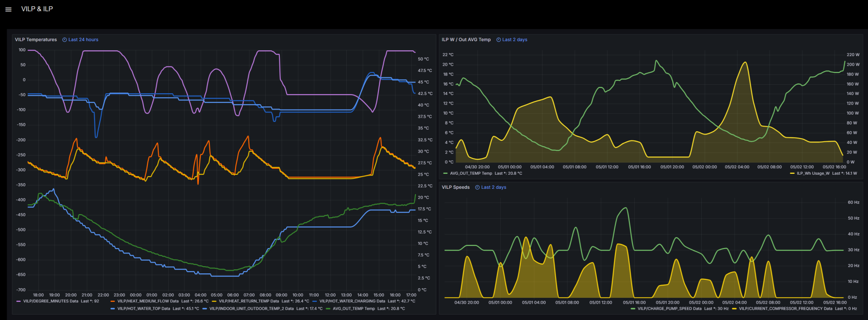Click green swatch for CHARGE_PUMP_SPEED
The height and width of the screenshot is (320, 868).
(x=632, y=309)
